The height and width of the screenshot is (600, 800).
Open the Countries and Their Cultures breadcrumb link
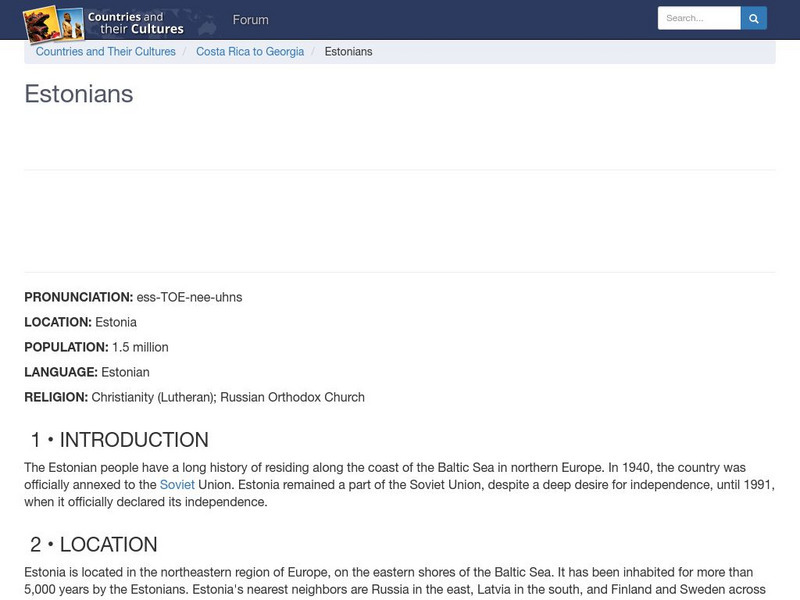[106, 52]
